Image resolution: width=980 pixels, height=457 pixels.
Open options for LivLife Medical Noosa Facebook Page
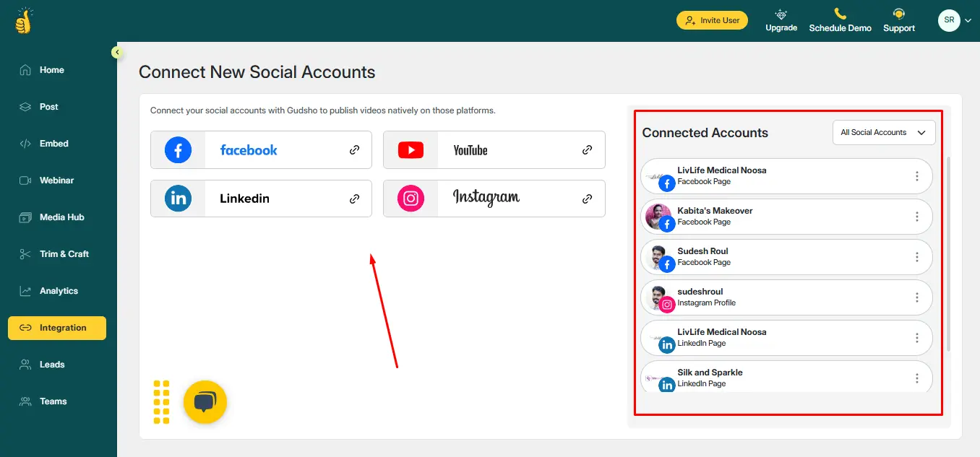click(x=917, y=176)
